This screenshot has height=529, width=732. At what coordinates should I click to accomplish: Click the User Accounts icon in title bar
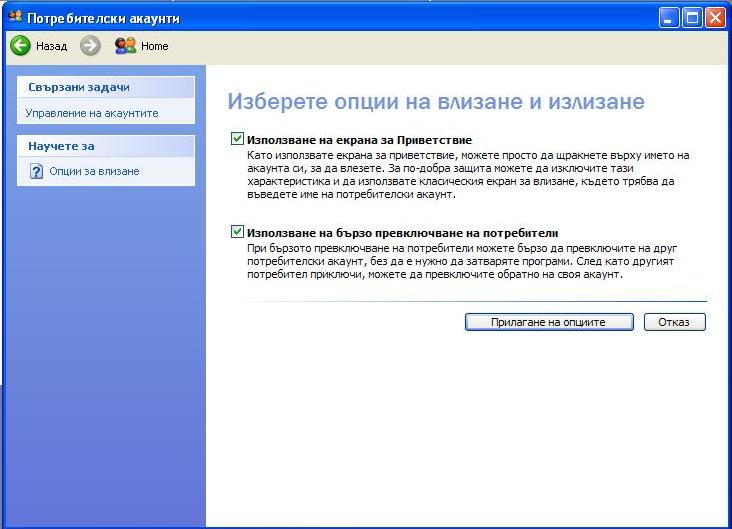coord(14,17)
